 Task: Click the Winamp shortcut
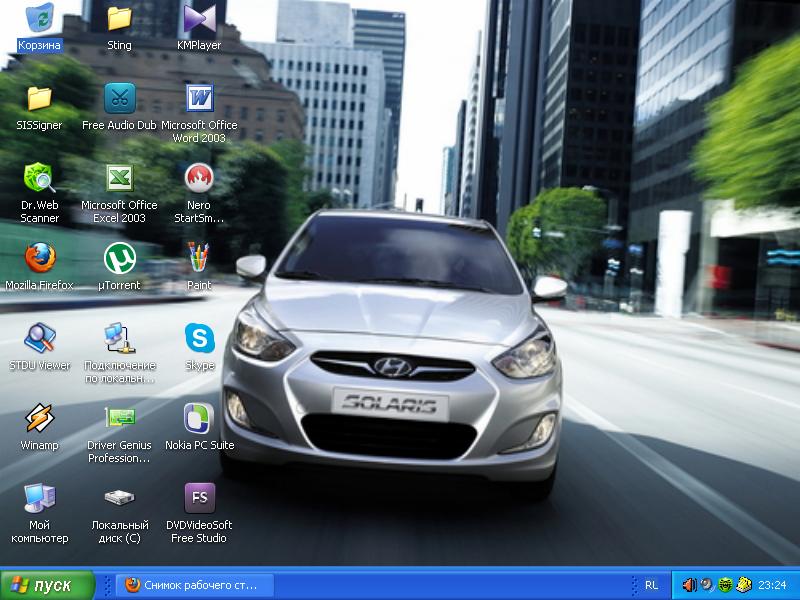point(39,418)
